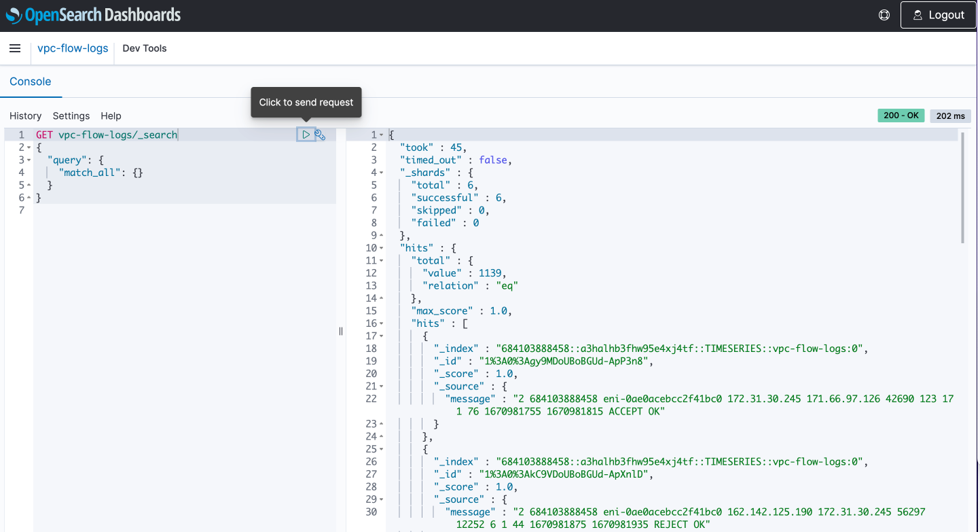The height and width of the screenshot is (532, 980).
Task: Send the request with the play icon
Action: coord(306,135)
